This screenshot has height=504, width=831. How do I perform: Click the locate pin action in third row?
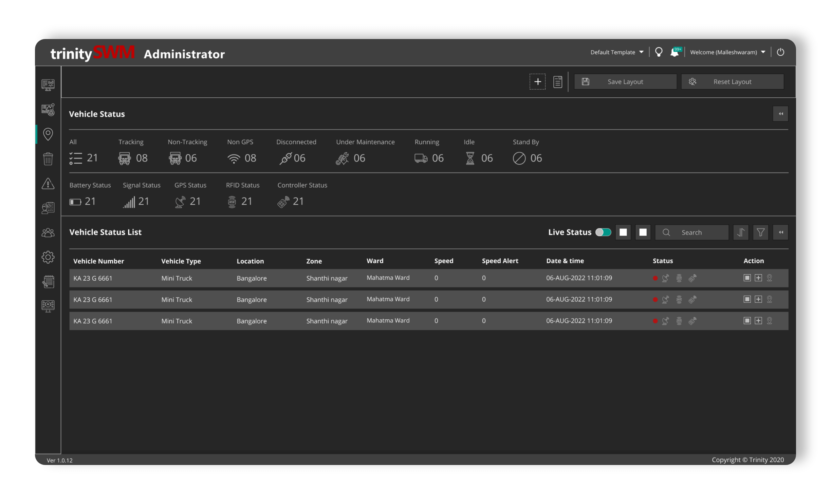point(769,320)
